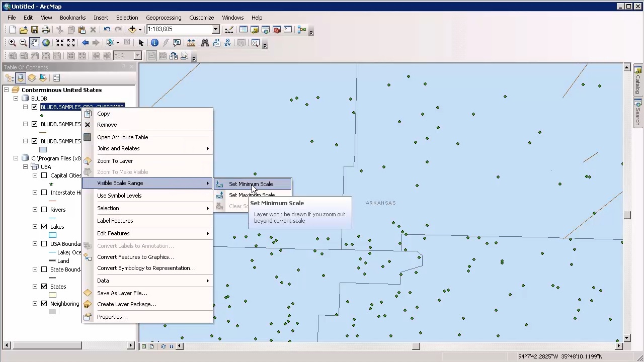The height and width of the screenshot is (362, 644).
Task: Uncheck the States layer
Action: pos(44,287)
